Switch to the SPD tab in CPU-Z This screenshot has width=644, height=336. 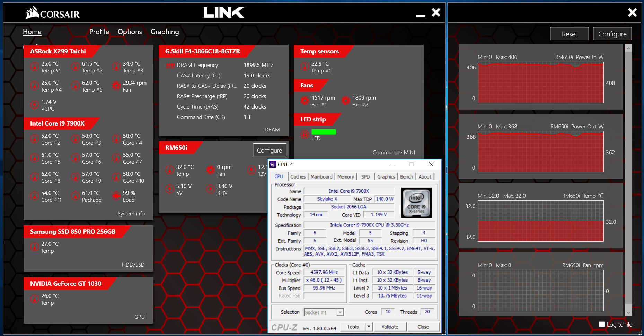tap(365, 176)
